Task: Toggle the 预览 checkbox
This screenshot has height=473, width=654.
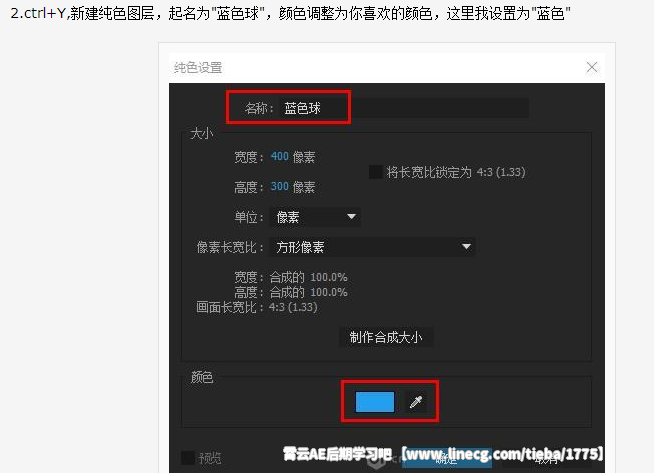Action: click(x=187, y=458)
